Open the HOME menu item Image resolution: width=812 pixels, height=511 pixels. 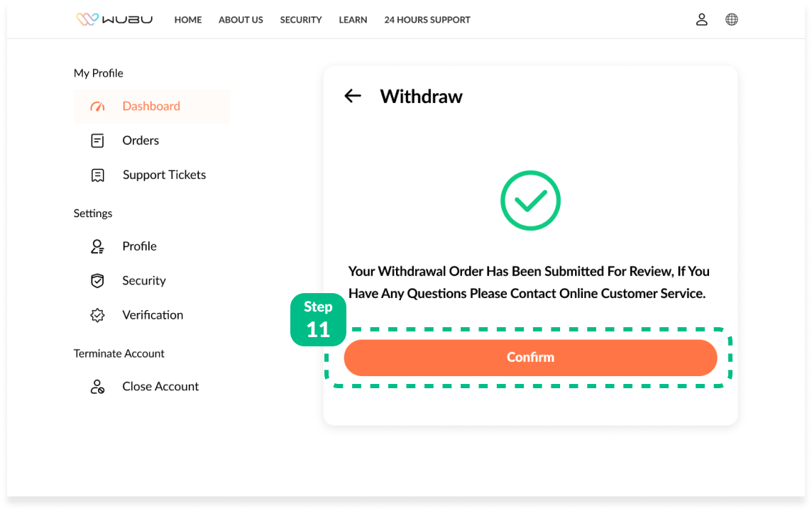[188, 20]
